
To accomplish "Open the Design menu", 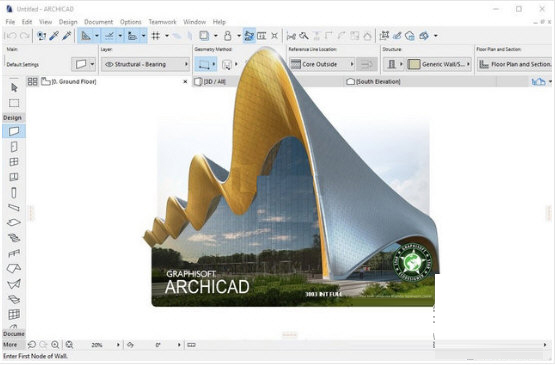I will point(68,22).
